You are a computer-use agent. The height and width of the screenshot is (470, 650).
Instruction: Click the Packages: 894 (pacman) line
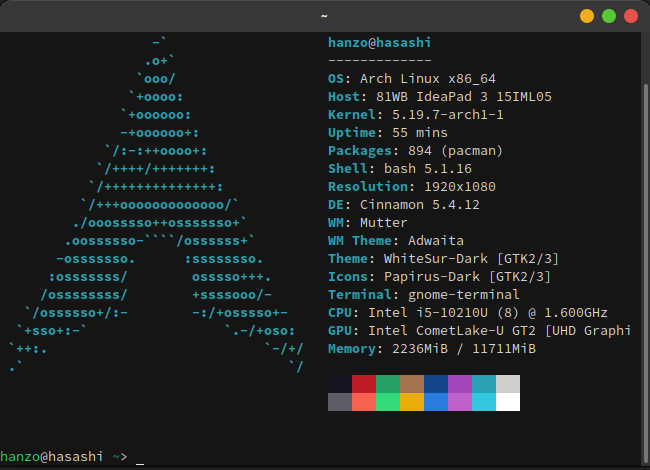point(415,150)
